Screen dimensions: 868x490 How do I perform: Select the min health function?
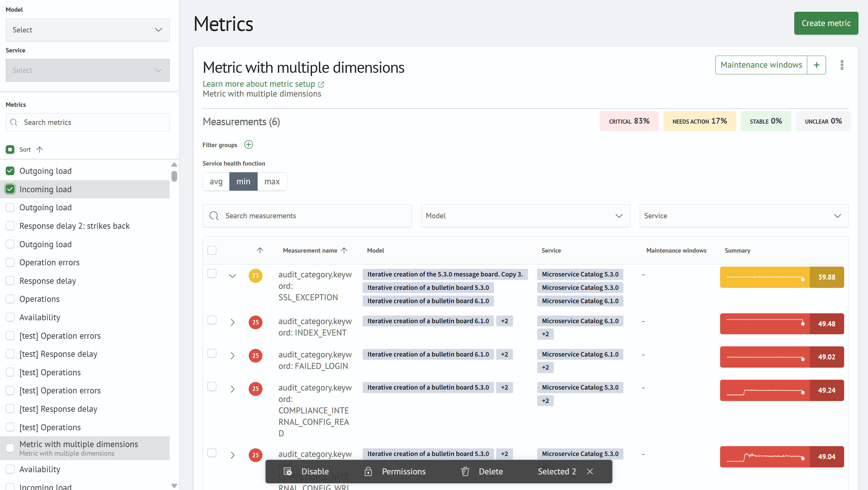click(243, 182)
